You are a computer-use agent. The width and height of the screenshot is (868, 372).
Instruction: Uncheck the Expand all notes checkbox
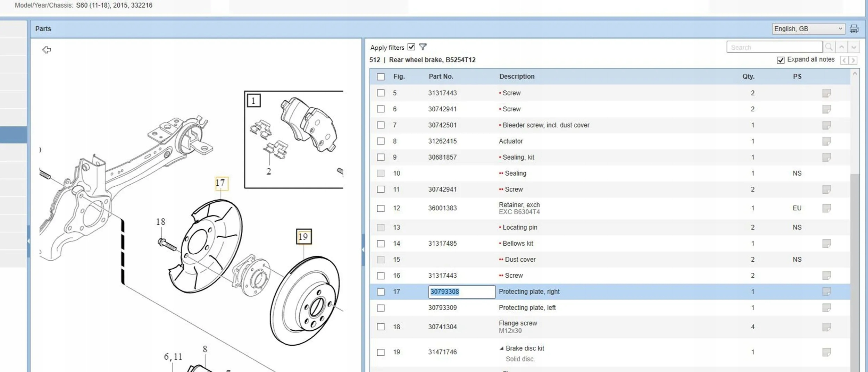click(781, 60)
